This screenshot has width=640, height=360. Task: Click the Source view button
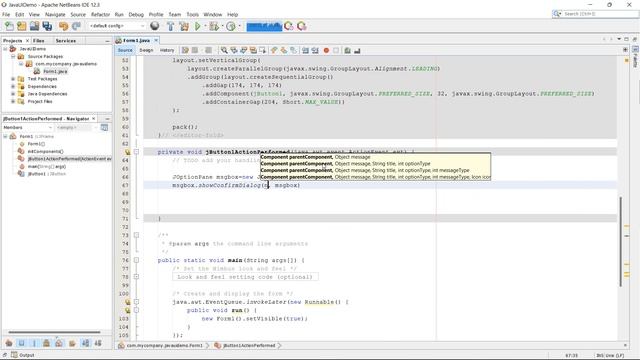pyautogui.click(x=125, y=50)
